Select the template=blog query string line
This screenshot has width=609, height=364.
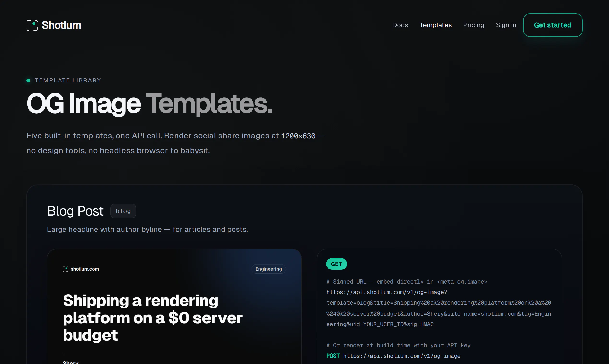pos(439,303)
